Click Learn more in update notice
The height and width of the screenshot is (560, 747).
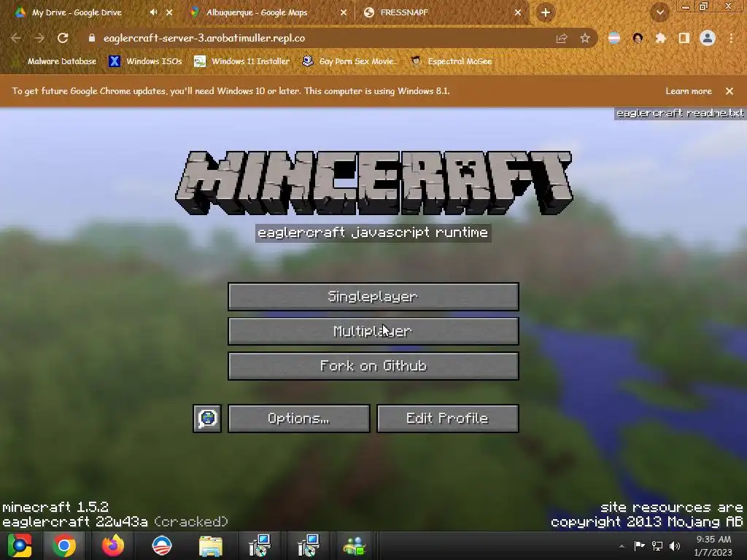[689, 91]
